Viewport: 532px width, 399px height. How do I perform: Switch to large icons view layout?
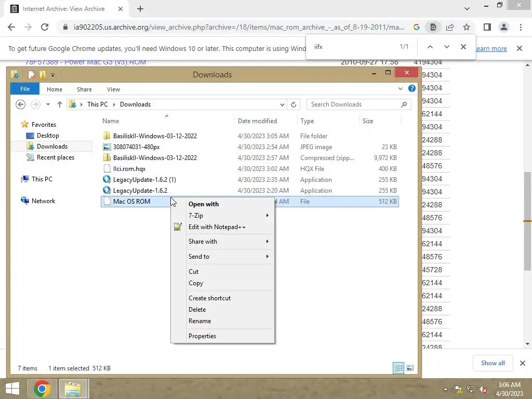click(x=410, y=368)
